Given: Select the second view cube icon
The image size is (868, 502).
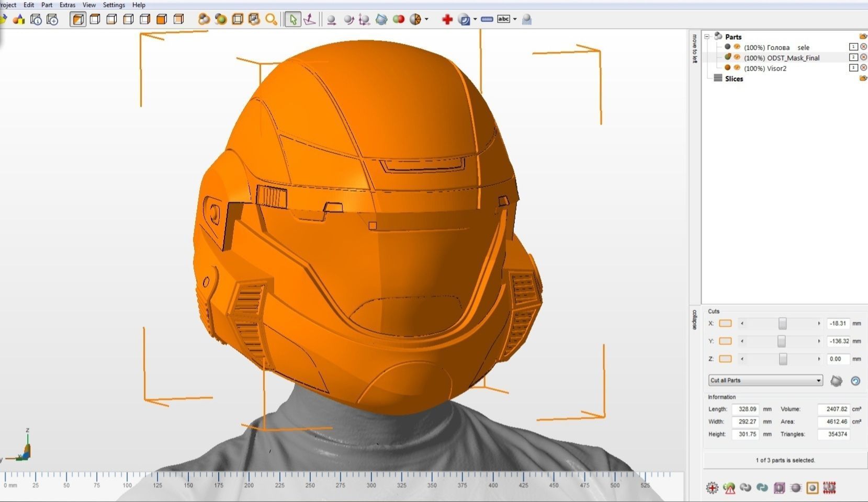Looking at the screenshot, I should [95, 19].
